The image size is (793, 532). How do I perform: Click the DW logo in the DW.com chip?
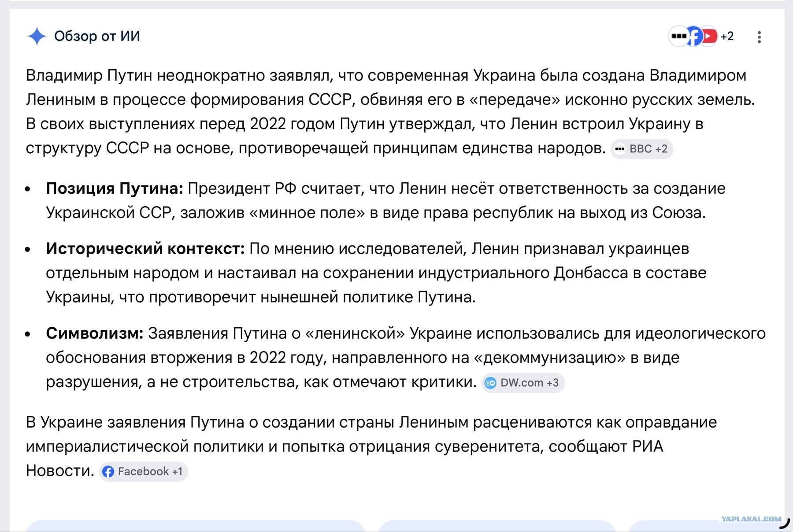(x=490, y=383)
